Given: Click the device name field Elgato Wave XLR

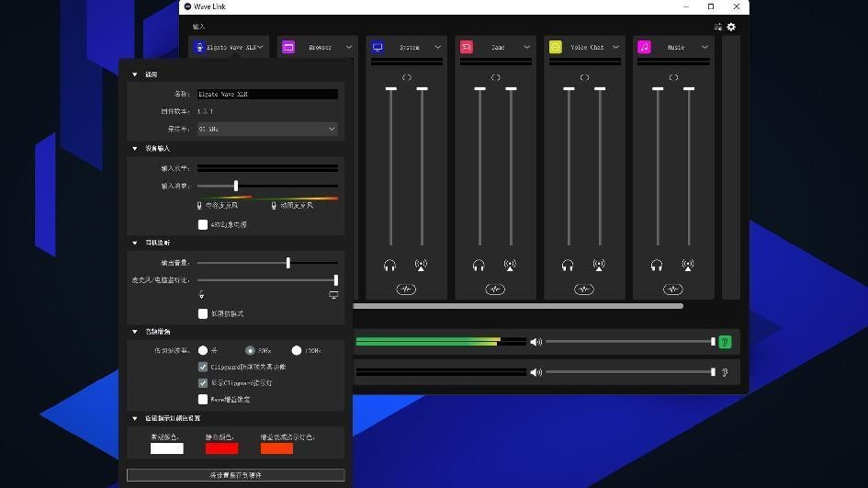Looking at the screenshot, I should [x=267, y=94].
